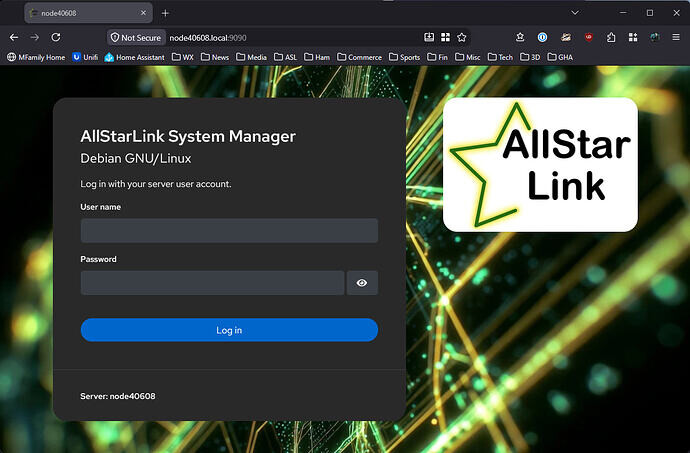This screenshot has width=690, height=453.
Task: Expand the Fin bookmarks folder
Action: 437,57
